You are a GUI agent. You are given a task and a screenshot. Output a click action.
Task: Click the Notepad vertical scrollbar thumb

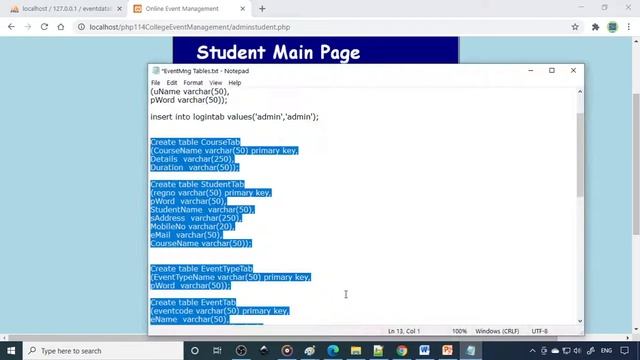(580, 155)
